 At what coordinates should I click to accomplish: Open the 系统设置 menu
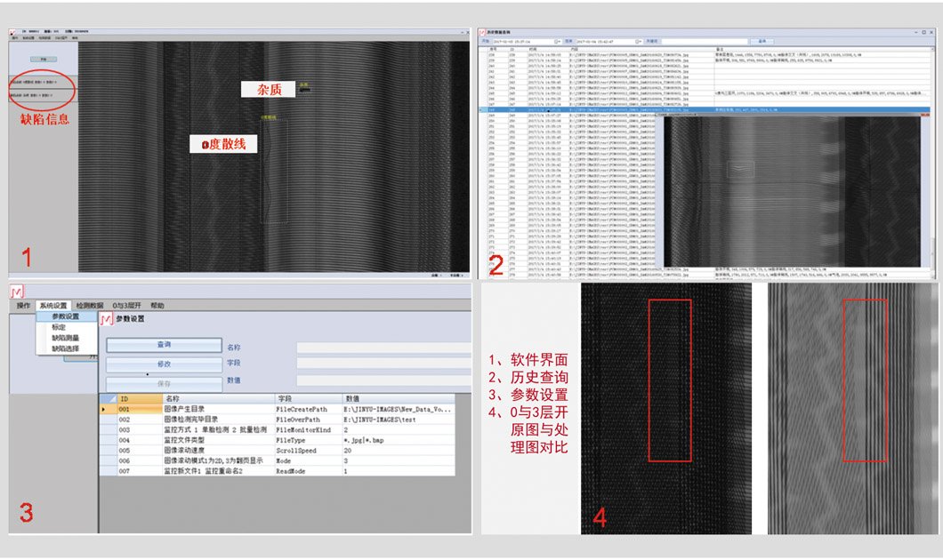click(x=52, y=306)
